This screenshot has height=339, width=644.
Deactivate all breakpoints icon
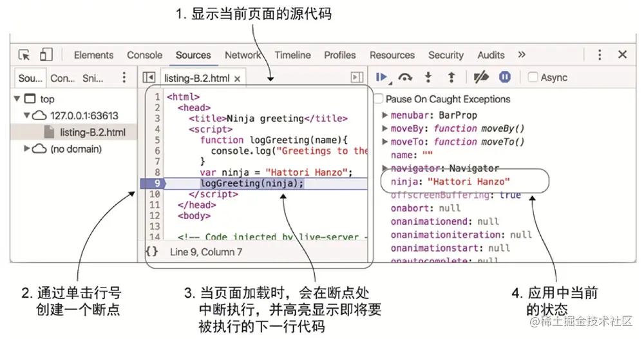point(481,77)
